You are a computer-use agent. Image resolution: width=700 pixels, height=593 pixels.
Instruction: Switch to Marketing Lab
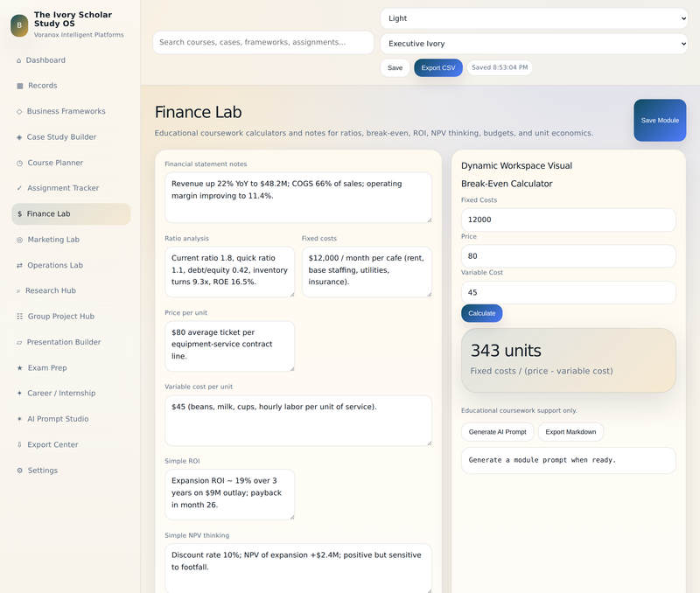[71, 240]
